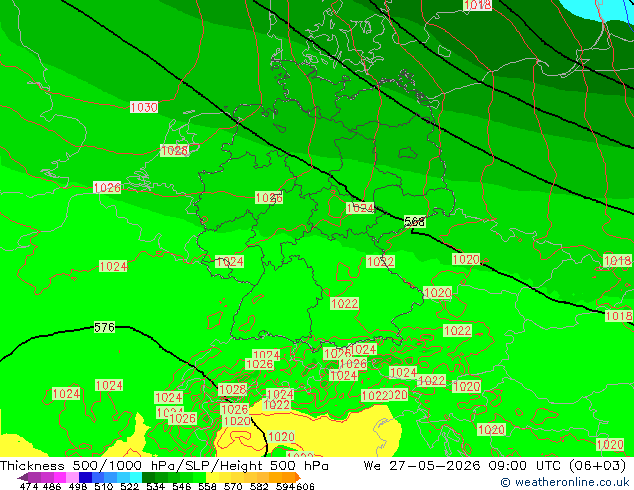Click the orange arrow tip ending the legend
634x490 pixels.
tap(298, 477)
